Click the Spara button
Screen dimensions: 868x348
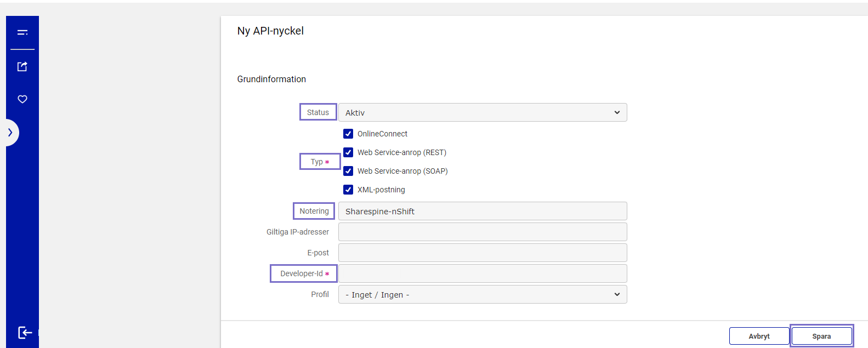tap(821, 336)
